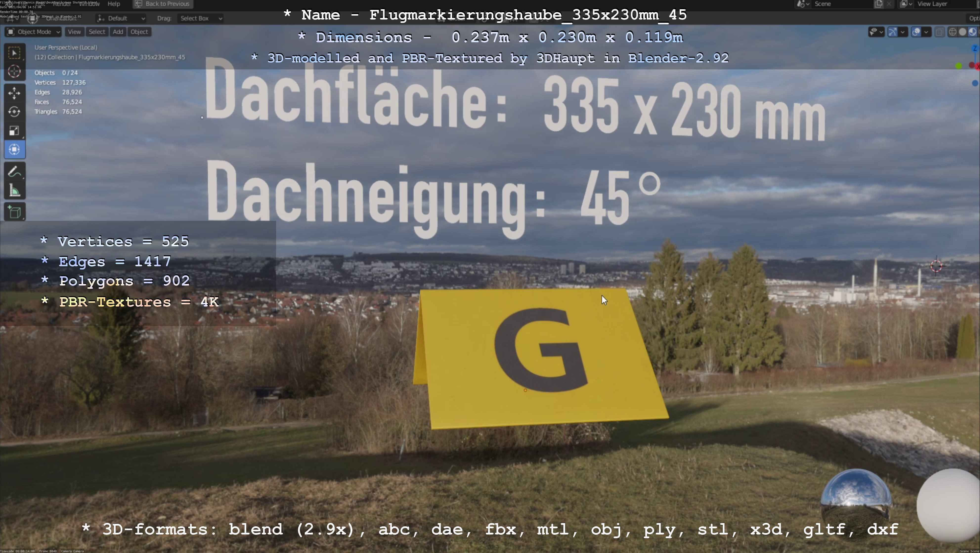Switch to solid viewport shading
Screen dimensions: 980x553
click(x=962, y=32)
